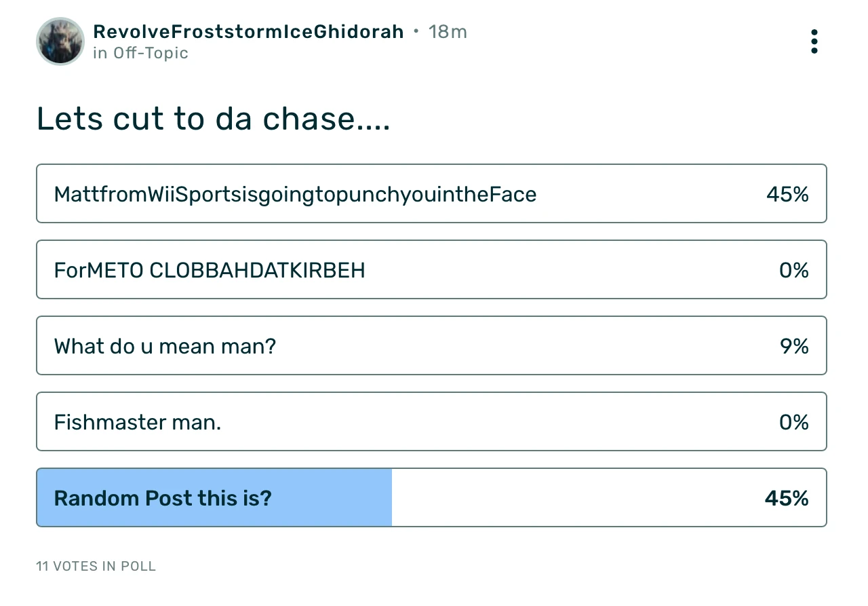
Task: Click the 18m post timestamp
Action: [x=448, y=31]
